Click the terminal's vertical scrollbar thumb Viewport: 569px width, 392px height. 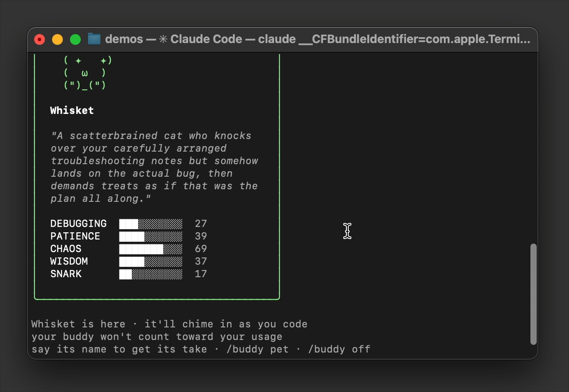(533, 294)
